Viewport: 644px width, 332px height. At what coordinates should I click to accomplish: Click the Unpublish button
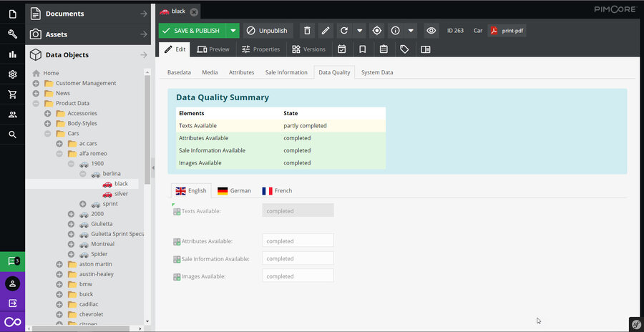(265, 31)
